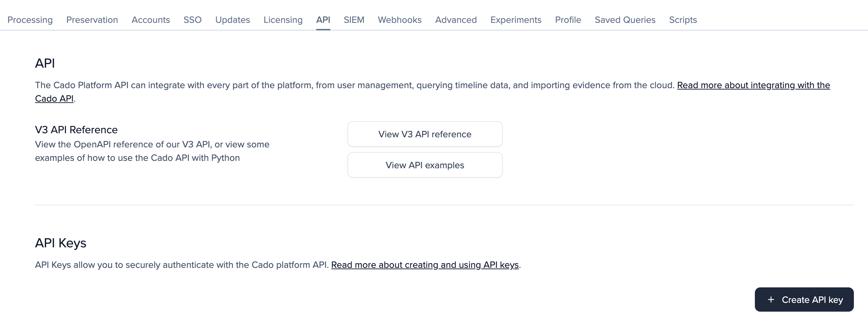Open the Preservation settings tab
Screen dimensions: 868x317
pyautogui.click(x=92, y=20)
